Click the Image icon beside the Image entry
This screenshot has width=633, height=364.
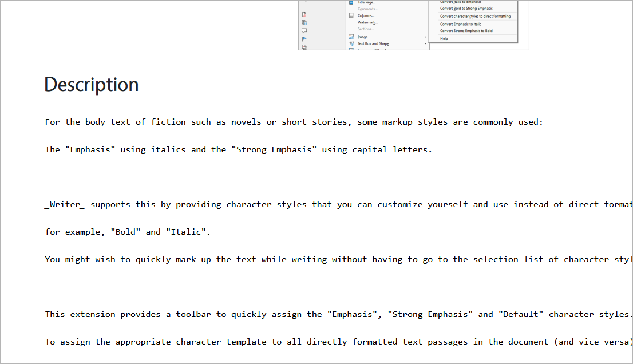pos(351,37)
